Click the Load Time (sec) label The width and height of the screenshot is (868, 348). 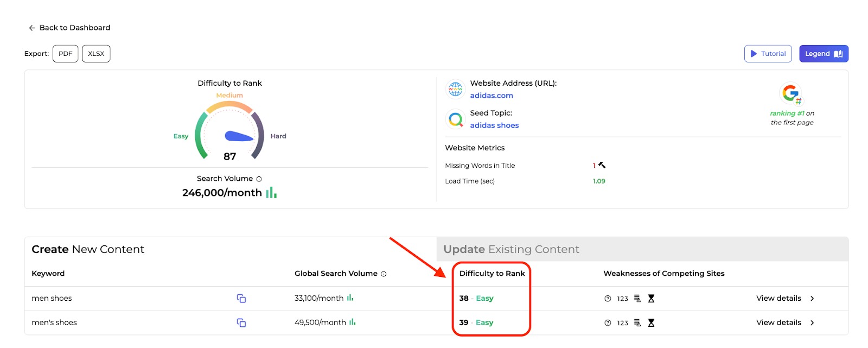470,181
